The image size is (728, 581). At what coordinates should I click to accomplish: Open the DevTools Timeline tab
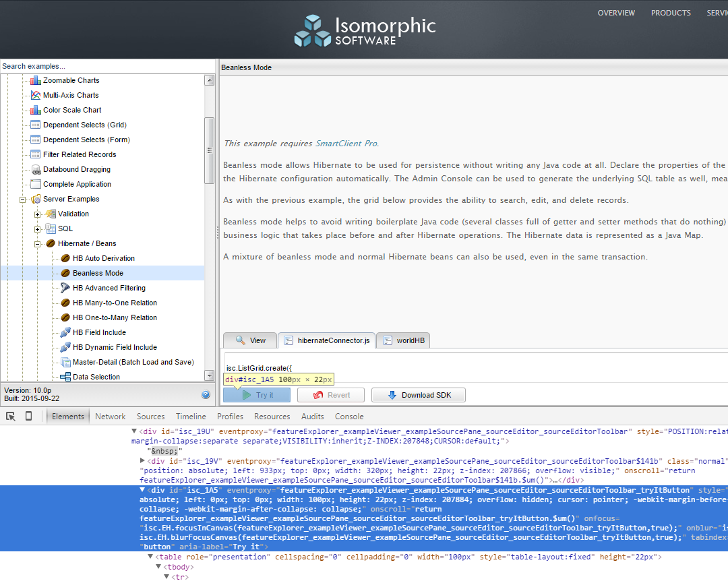coord(191,417)
